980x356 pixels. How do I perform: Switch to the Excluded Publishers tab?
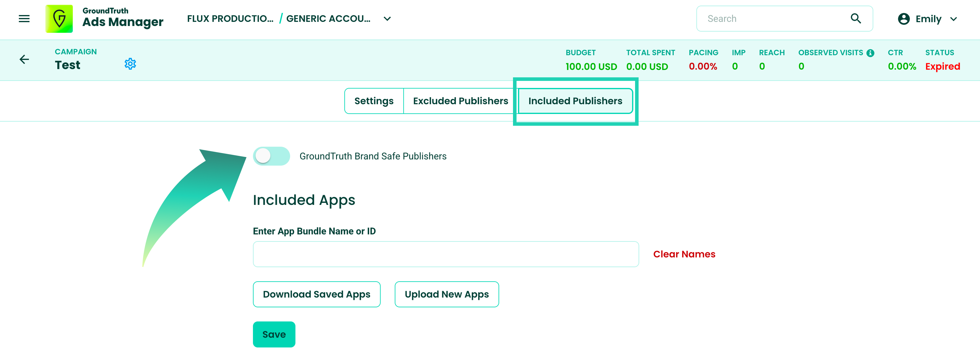(x=460, y=101)
